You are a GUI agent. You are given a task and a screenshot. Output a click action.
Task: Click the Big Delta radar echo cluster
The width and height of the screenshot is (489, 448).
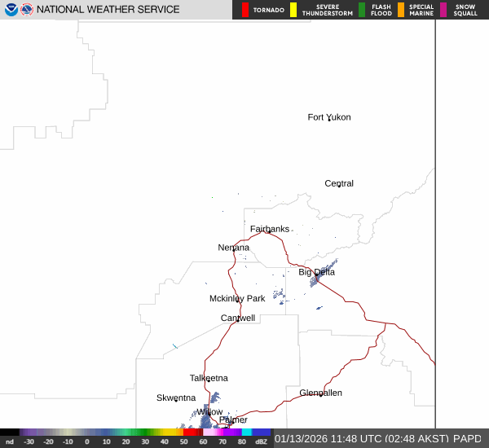point(323,274)
